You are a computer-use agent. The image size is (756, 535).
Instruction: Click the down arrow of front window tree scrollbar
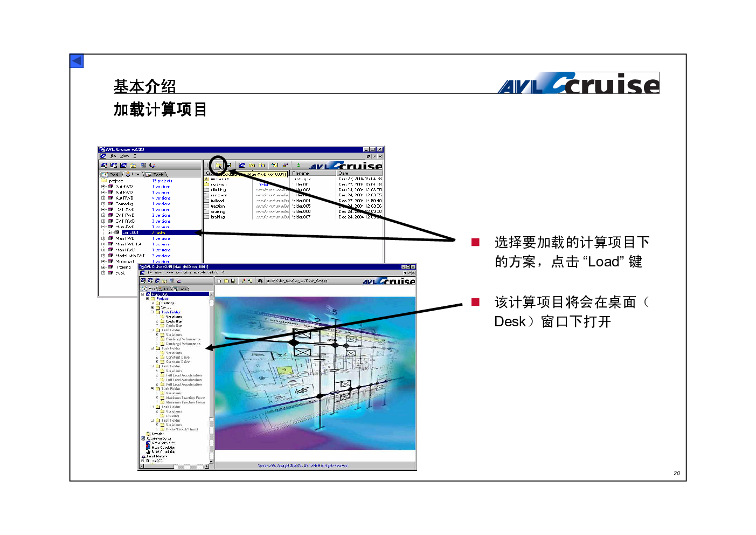tap(211, 461)
